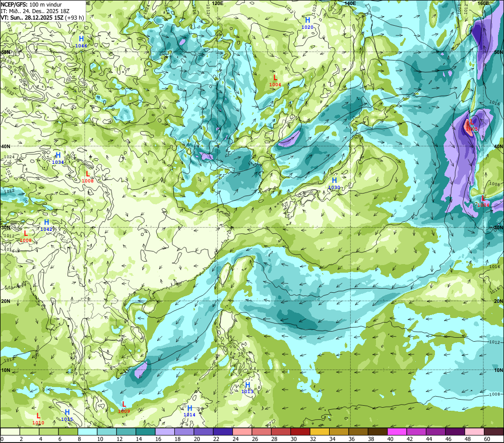Viewport: 504px width, 443px height.
Task: Click the H 1042 high pressure marker
Action: click(x=46, y=225)
